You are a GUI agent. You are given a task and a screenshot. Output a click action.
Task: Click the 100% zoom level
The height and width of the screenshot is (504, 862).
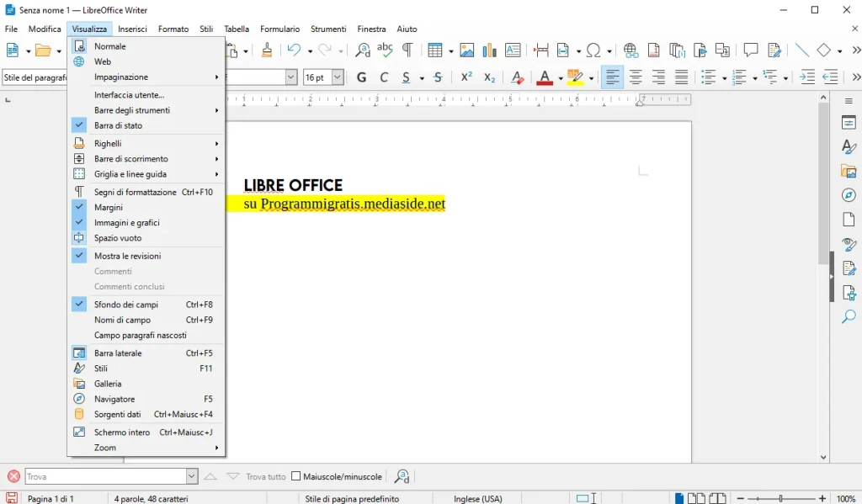(x=845, y=498)
